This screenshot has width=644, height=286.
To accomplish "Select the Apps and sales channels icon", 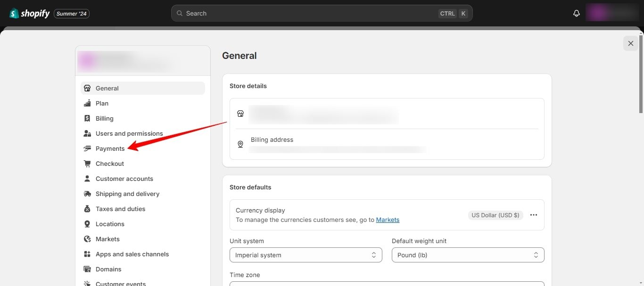I will tap(87, 254).
